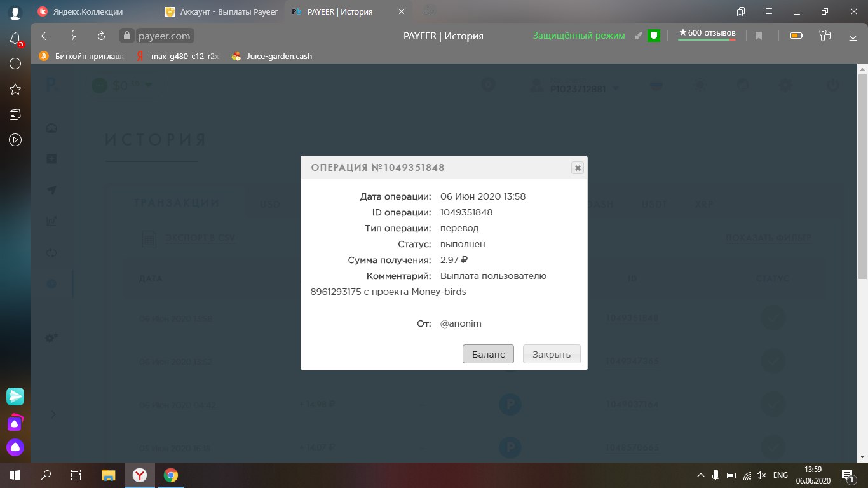Click the battery saver icon in toolbar

point(796,36)
